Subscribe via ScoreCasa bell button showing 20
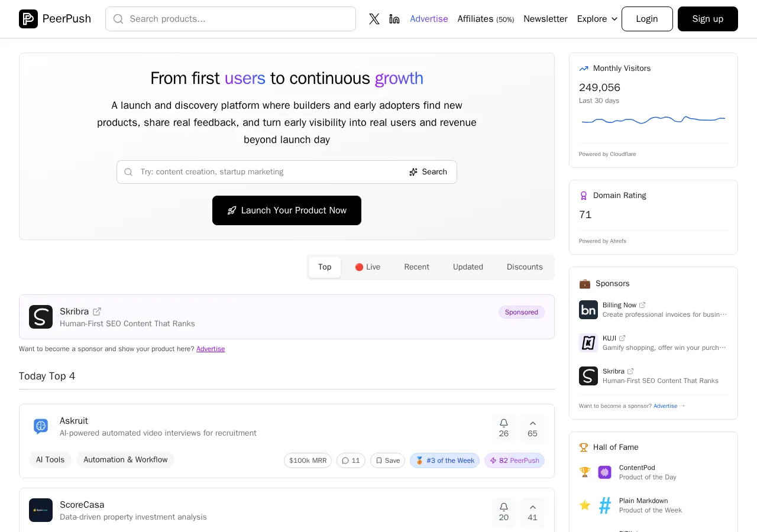757x532 pixels. [x=504, y=512]
